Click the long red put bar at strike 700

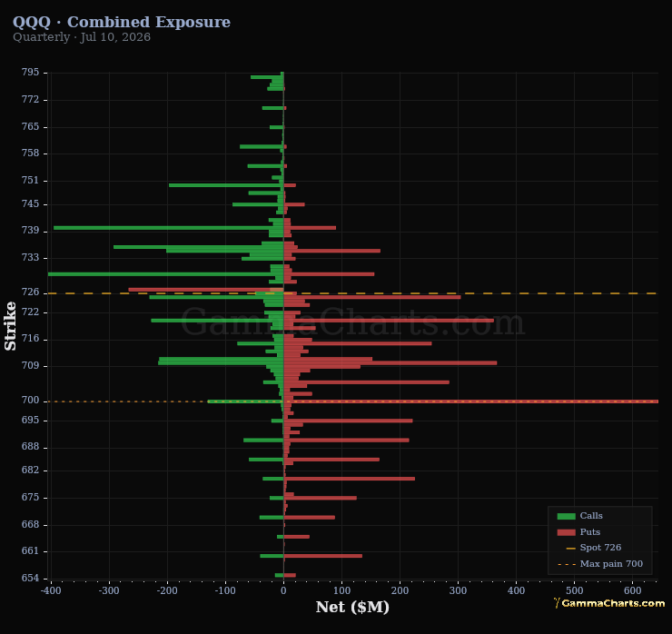[471, 401]
